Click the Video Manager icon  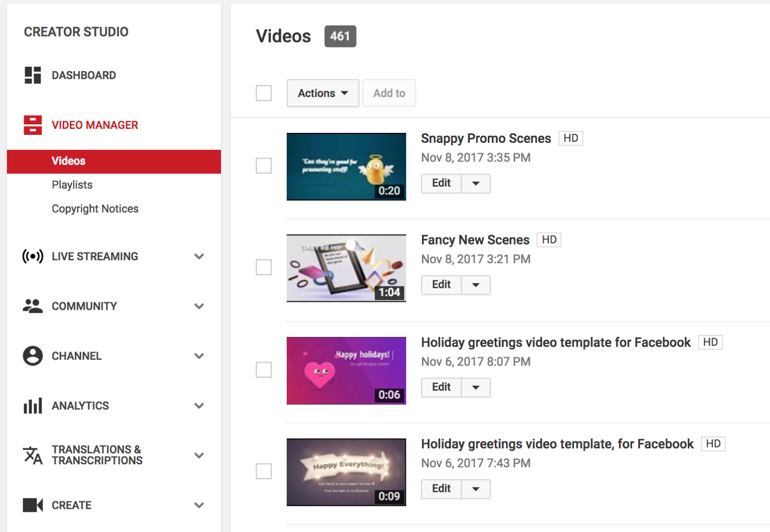[33, 125]
